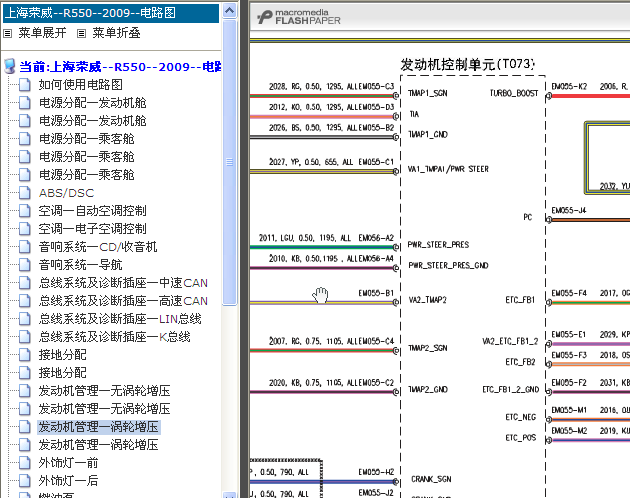
Task: Open second 接地分配 entry
Action: [x=62, y=373]
